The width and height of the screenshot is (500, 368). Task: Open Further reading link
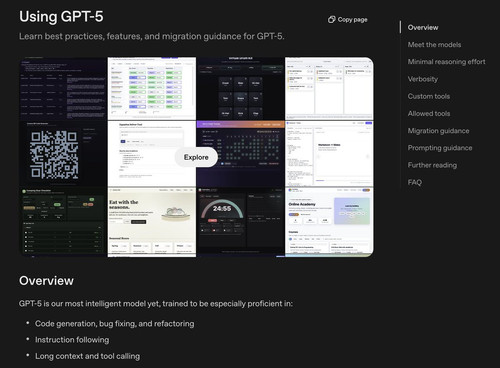(432, 165)
